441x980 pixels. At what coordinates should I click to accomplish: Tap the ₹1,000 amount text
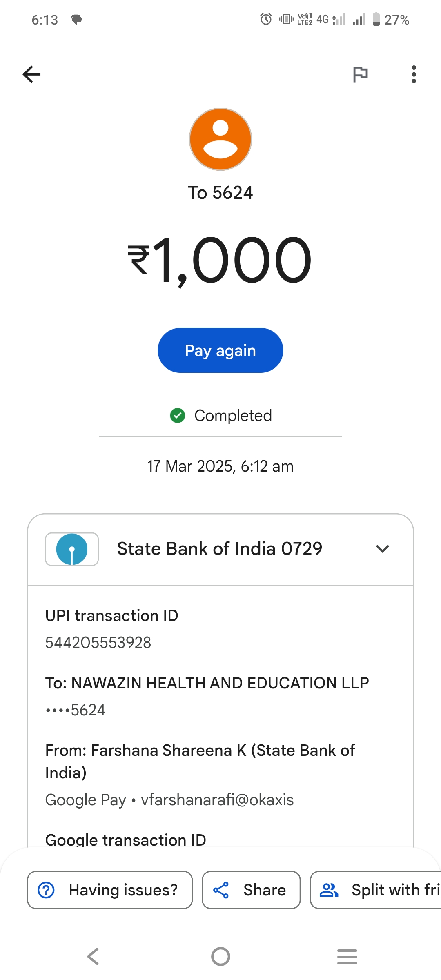coord(220,261)
